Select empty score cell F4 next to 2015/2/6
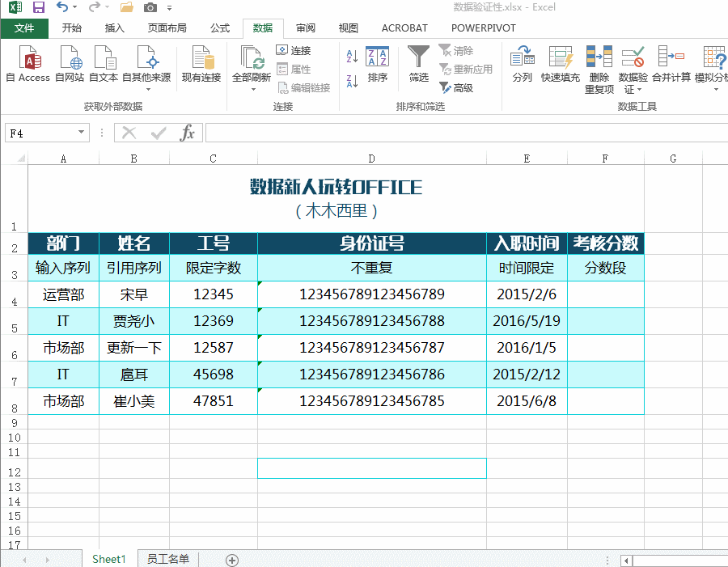This screenshot has height=567, width=728. pos(605,294)
